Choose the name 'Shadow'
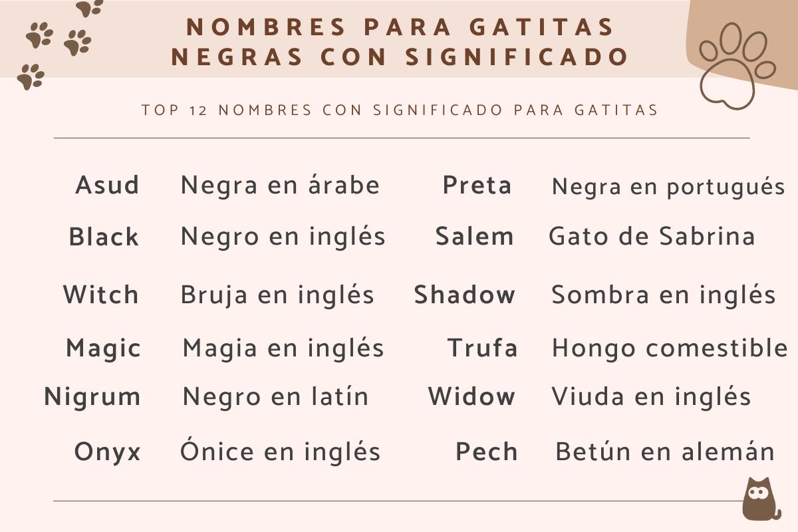This screenshot has width=798, height=532. pos(464,295)
